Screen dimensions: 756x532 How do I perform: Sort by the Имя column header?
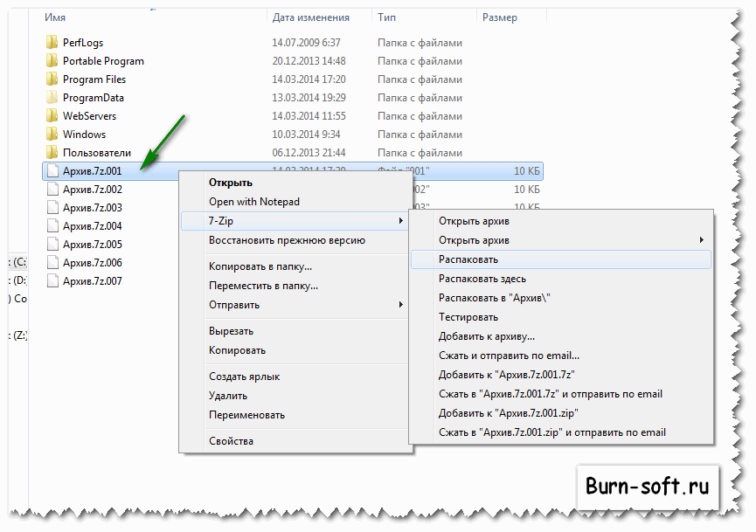coord(55,17)
